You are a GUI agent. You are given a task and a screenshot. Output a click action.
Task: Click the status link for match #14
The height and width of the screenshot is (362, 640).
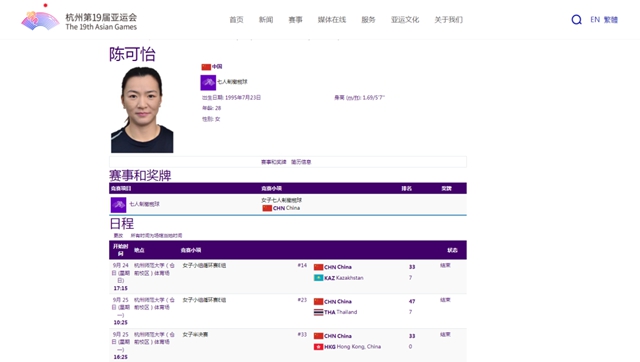click(445, 265)
